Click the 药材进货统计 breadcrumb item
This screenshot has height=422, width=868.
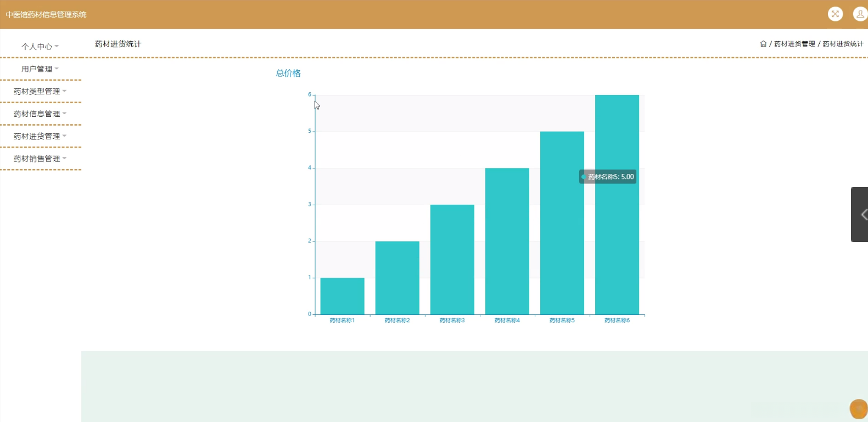(843, 44)
